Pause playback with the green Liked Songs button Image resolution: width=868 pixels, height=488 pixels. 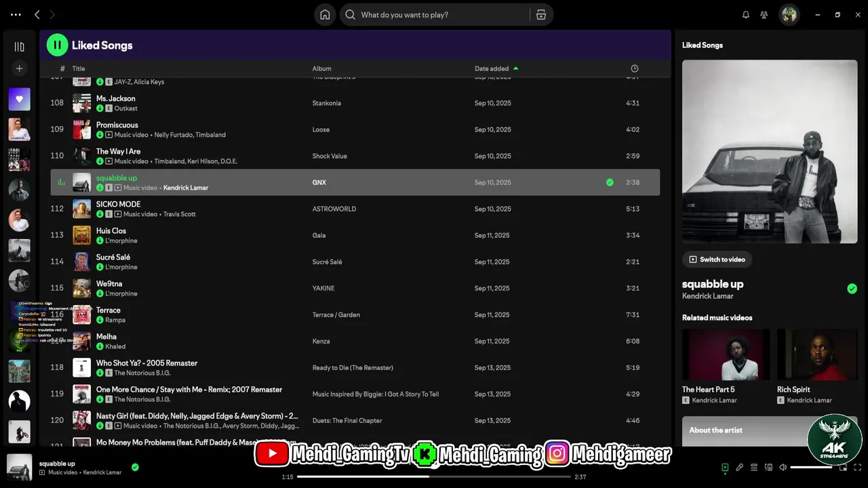(x=57, y=45)
